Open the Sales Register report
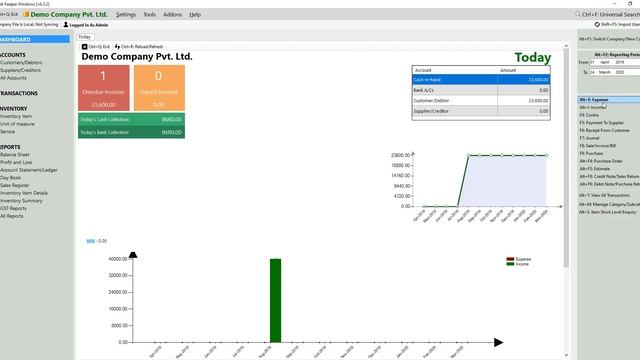 (x=14, y=185)
